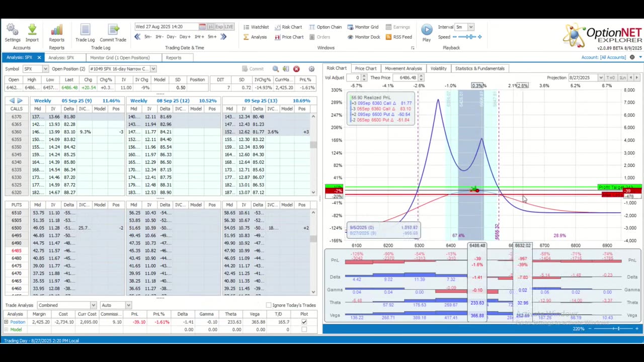Click the red delete position icon

point(296,69)
